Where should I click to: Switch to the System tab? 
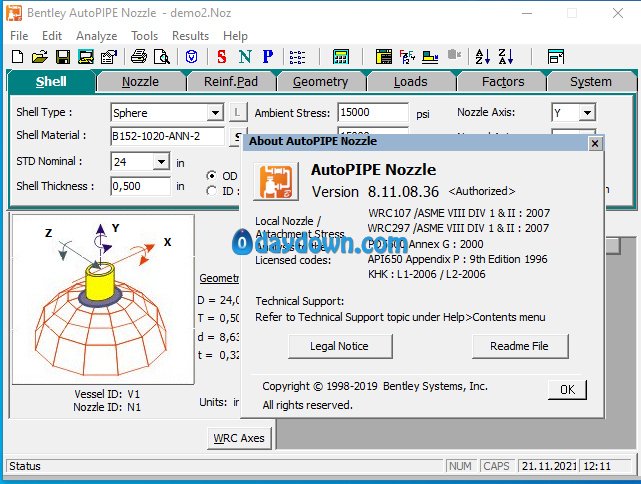(x=591, y=82)
